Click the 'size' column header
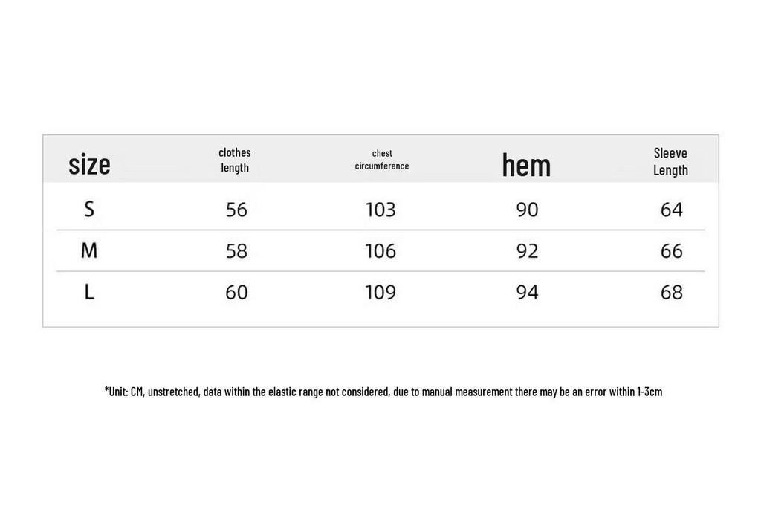The height and width of the screenshot is (532, 761). pyautogui.click(x=89, y=163)
